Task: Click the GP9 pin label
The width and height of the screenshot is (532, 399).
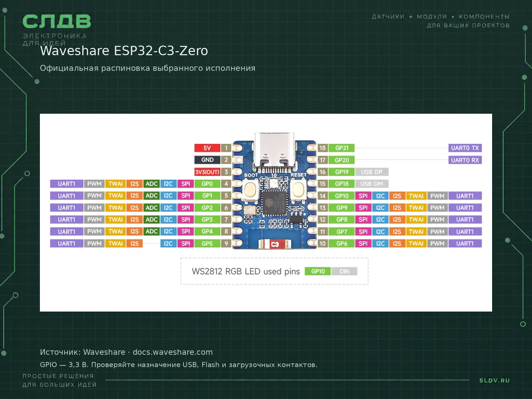Action: tap(342, 208)
